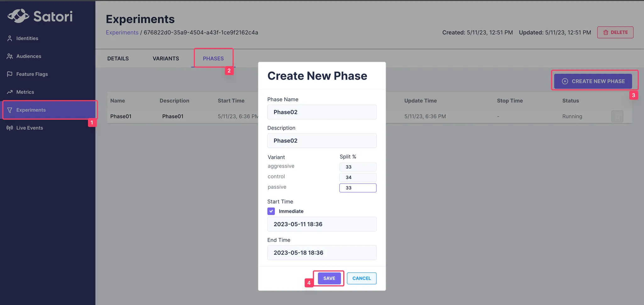Select the Audiences group icon
This screenshot has height=305, width=644.
(x=10, y=56)
